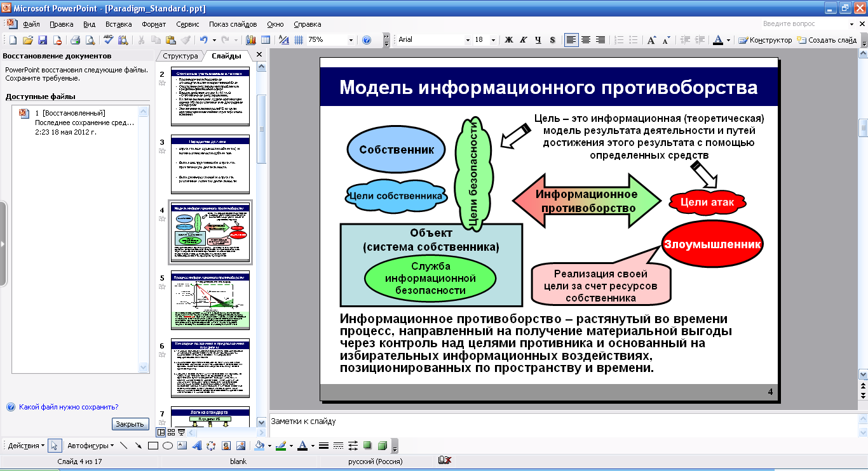Choose line style icon

point(323,446)
